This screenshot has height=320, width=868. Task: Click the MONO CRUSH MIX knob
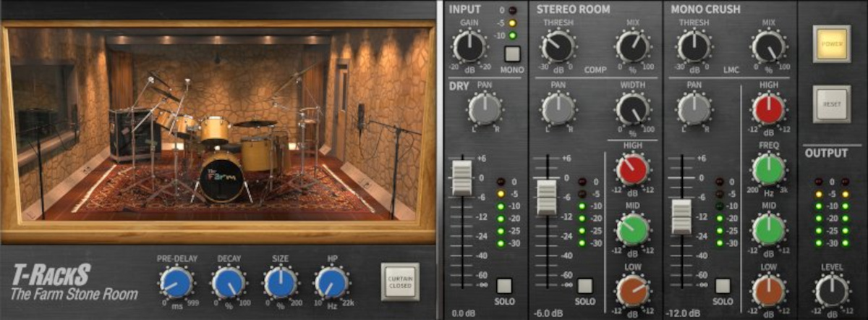(x=768, y=46)
